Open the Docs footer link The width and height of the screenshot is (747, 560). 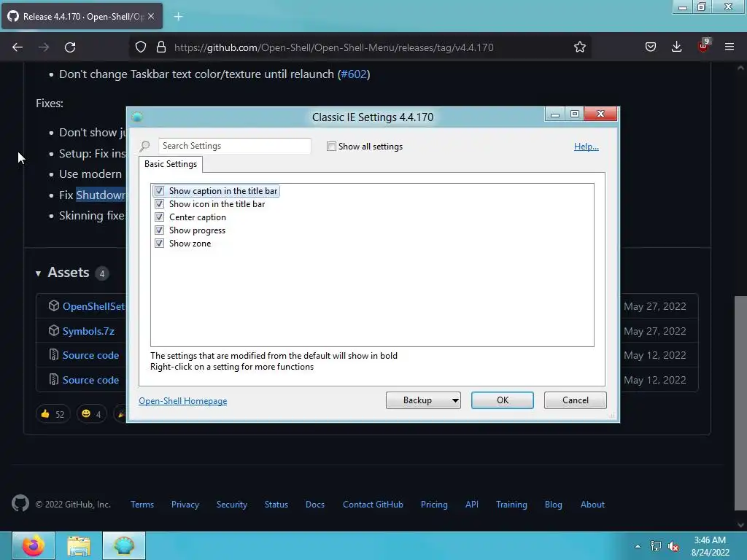(315, 505)
